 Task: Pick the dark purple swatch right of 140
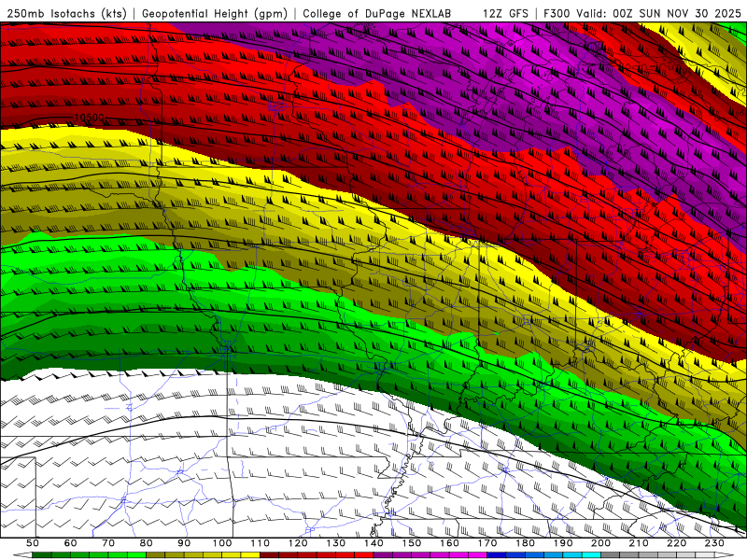pos(383,555)
